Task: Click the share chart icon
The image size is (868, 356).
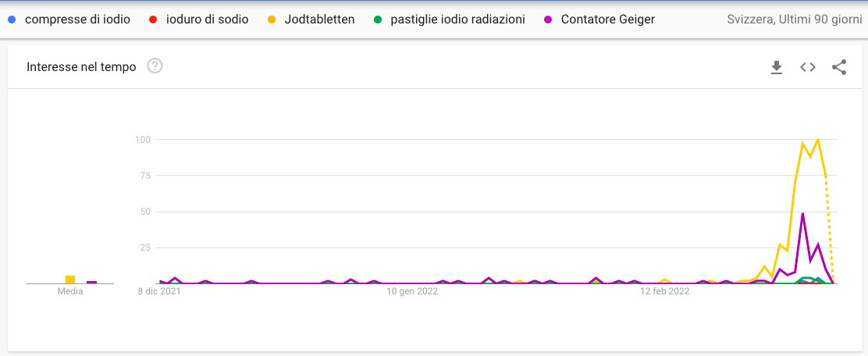Action: [x=839, y=67]
